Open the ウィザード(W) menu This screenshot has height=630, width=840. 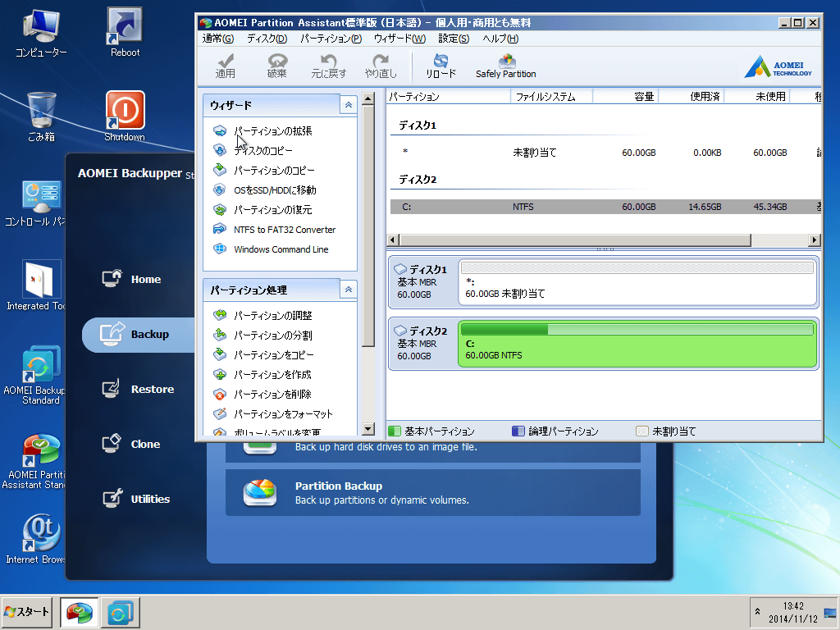click(x=399, y=39)
